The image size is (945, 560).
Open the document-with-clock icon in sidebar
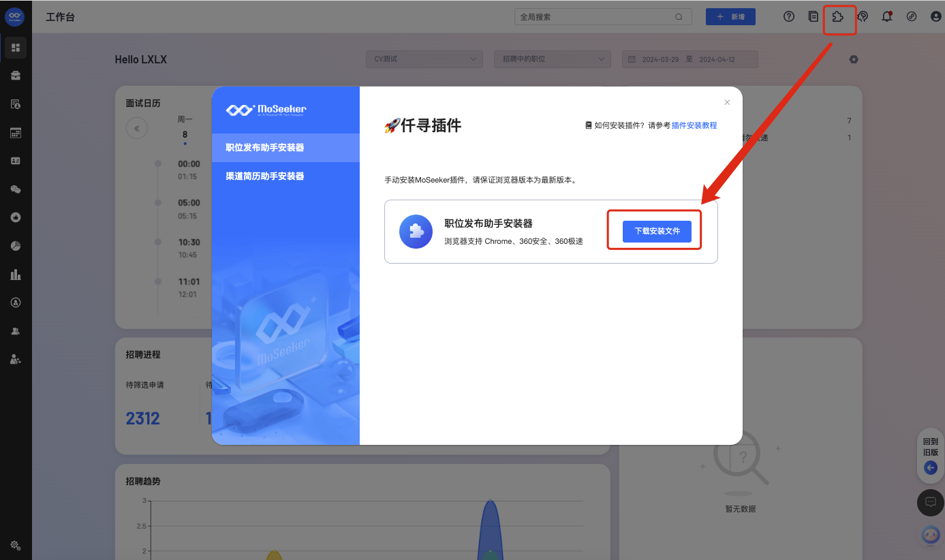click(x=16, y=104)
